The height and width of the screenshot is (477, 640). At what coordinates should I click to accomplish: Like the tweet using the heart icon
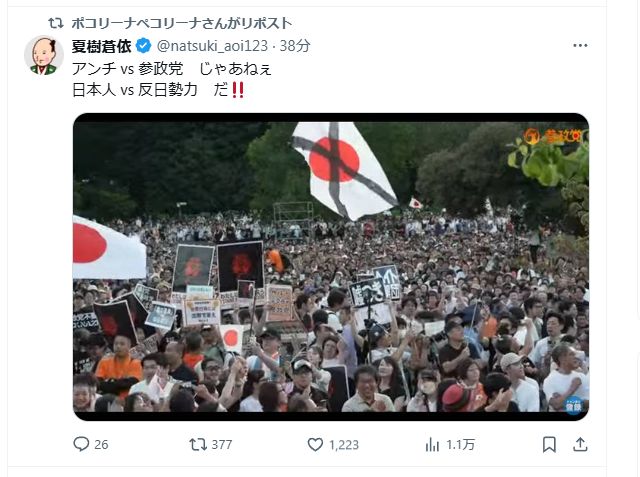click(x=315, y=444)
